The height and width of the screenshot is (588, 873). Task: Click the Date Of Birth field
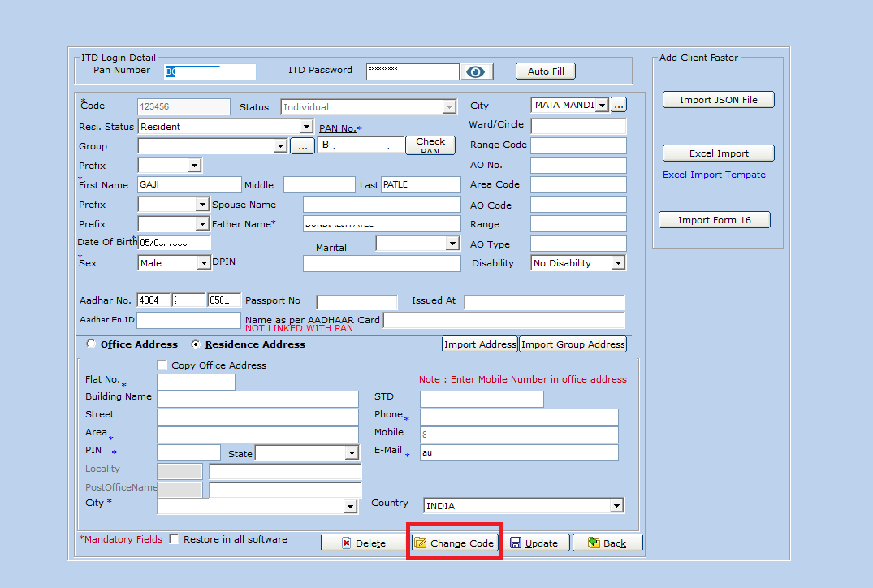(175, 242)
